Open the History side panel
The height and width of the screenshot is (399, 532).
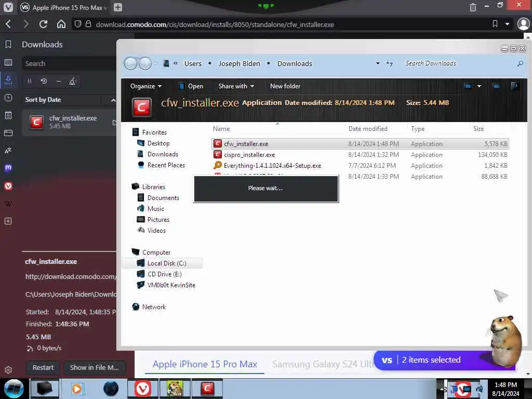(8, 98)
